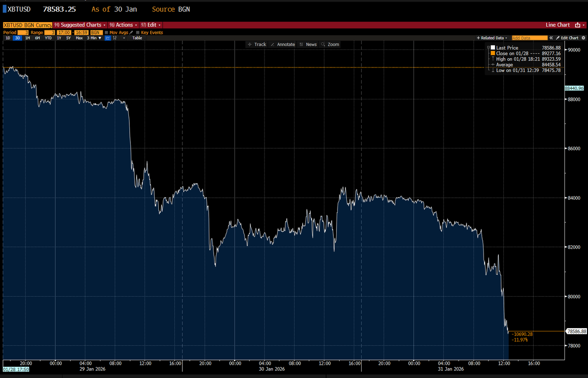This screenshot has height=378, width=588.
Task: Open the News overlay tool
Action: tap(308, 45)
